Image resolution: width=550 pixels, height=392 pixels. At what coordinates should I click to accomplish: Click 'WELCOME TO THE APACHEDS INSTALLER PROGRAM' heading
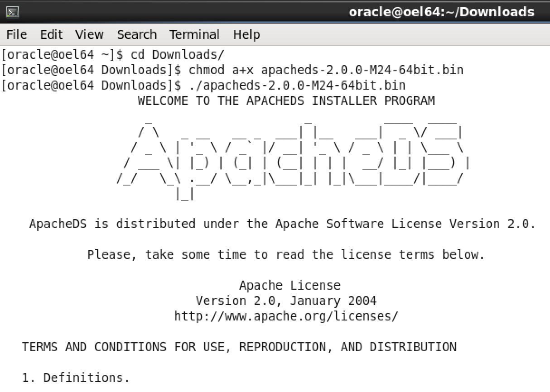(x=286, y=100)
